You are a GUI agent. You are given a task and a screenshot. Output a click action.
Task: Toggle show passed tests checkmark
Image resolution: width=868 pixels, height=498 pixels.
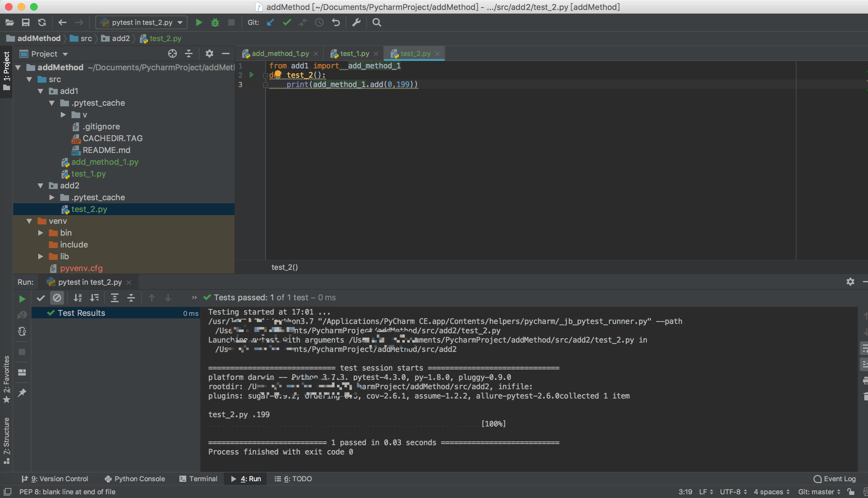click(41, 298)
